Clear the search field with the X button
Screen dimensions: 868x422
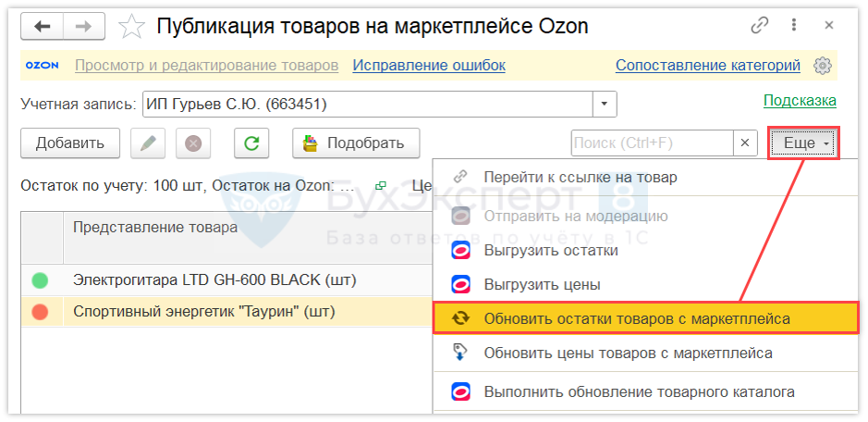745,143
